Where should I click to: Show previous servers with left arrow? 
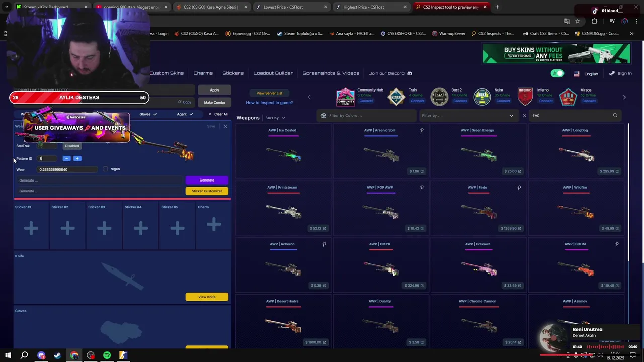point(309,97)
